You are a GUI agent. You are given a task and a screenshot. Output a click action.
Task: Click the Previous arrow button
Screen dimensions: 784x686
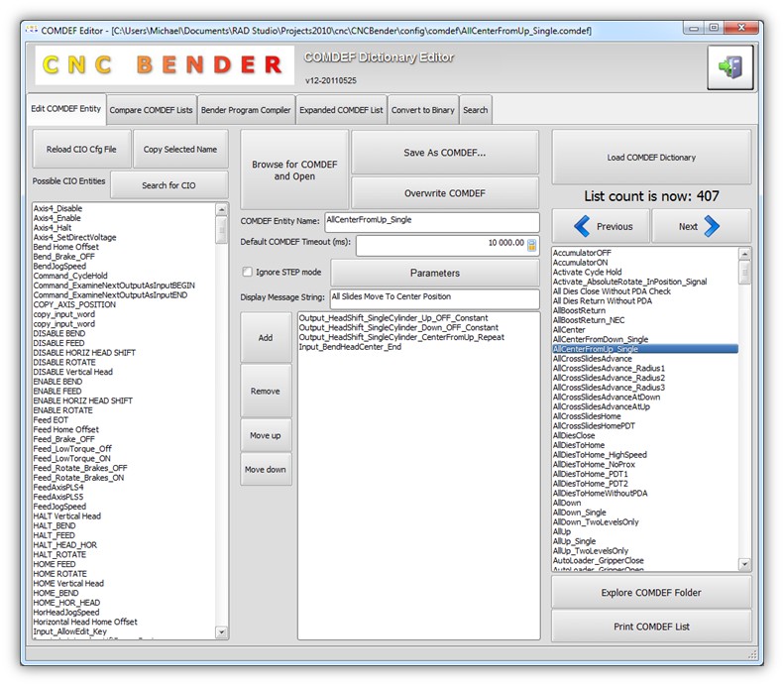[x=602, y=226]
